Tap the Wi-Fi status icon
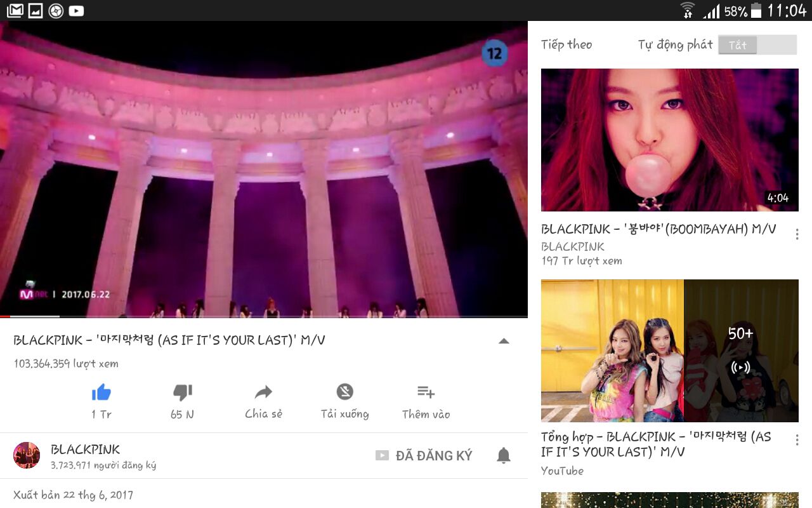 point(687,10)
